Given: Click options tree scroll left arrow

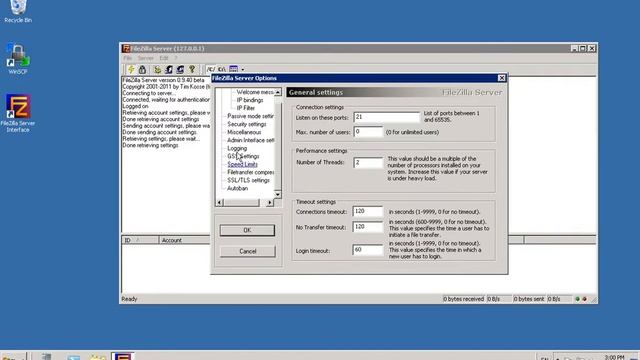Looking at the screenshot, I should click(219, 202).
